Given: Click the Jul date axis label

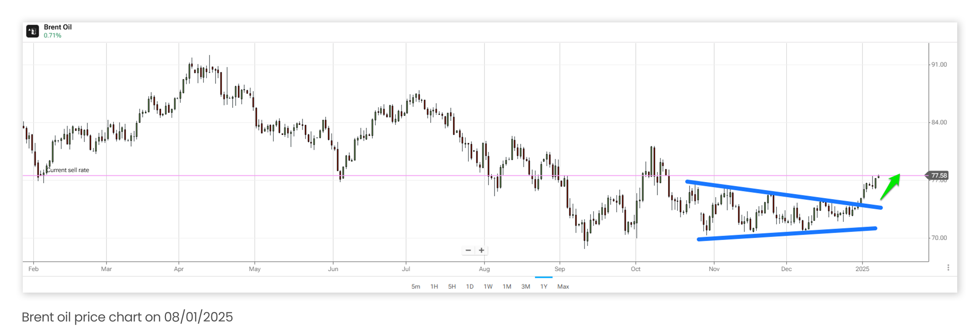Looking at the screenshot, I should click(406, 269).
